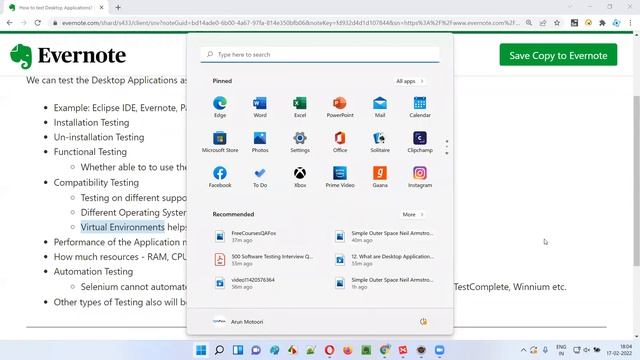
Task: Click the Installation Testing bullet
Action: [x=91, y=122]
